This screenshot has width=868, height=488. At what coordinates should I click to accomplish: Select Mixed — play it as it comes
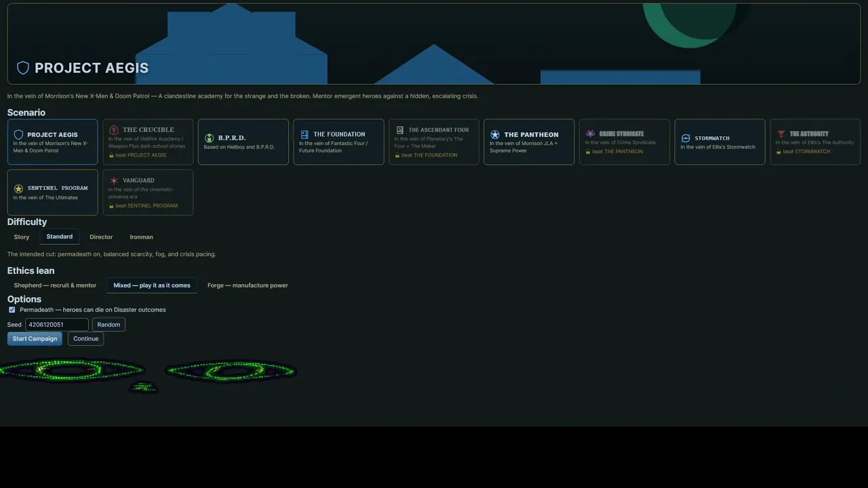click(152, 285)
